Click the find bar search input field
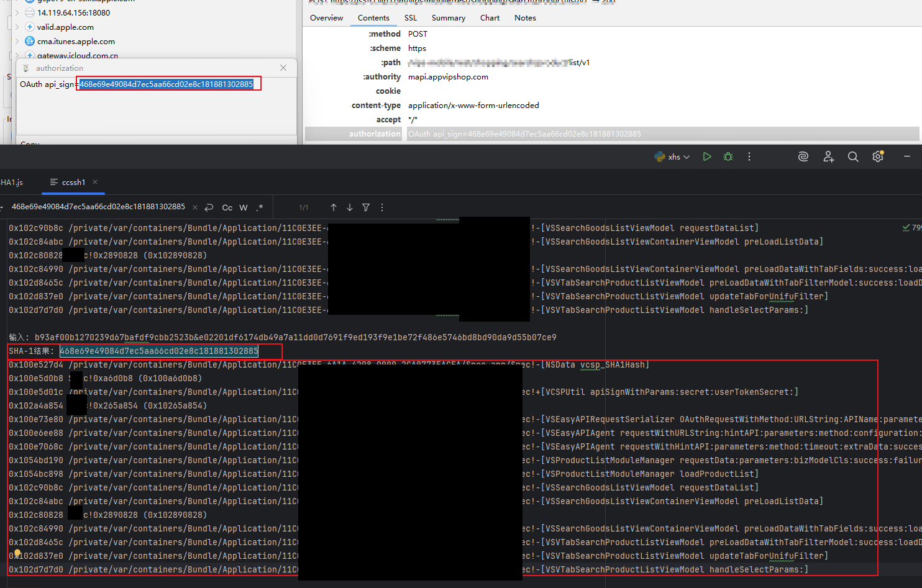This screenshot has width=922, height=588. click(98, 207)
